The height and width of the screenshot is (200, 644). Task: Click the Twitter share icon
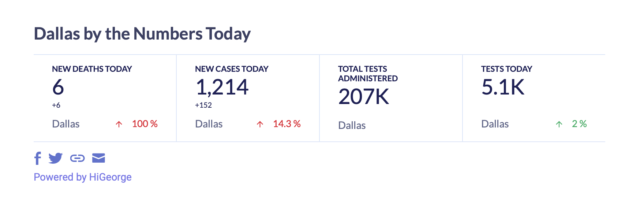pyautogui.click(x=56, y=158)
